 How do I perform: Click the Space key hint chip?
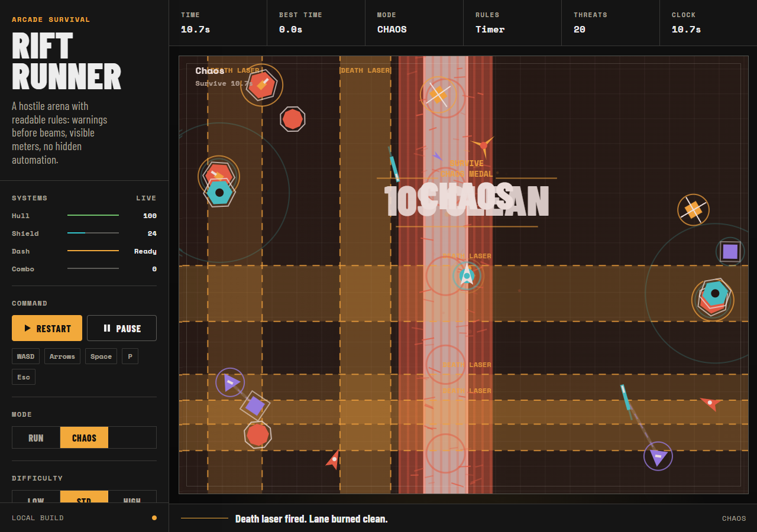[101, 356]
